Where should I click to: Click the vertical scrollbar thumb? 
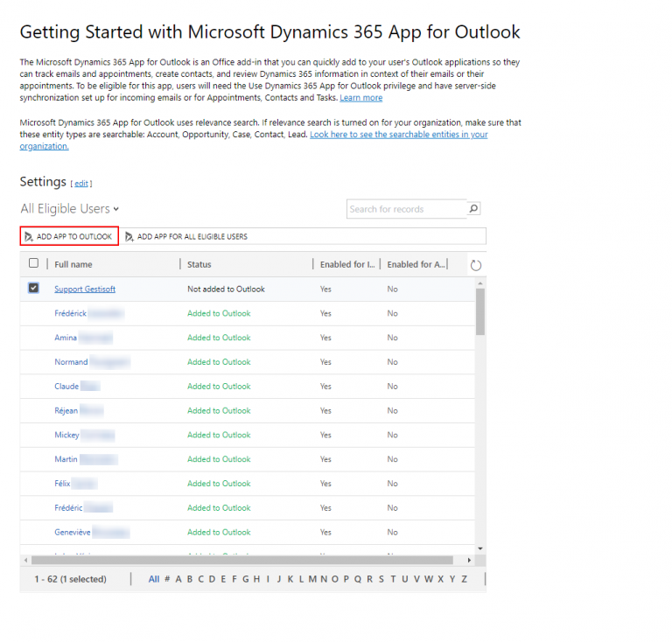tap(480, 311)
